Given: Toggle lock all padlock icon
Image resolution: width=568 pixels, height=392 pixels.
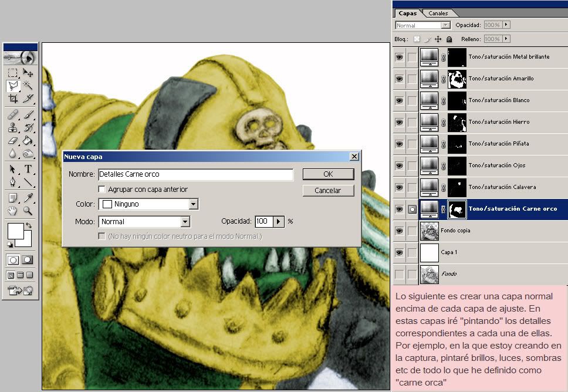Looking at the screenshot, I should coord(449,39).
